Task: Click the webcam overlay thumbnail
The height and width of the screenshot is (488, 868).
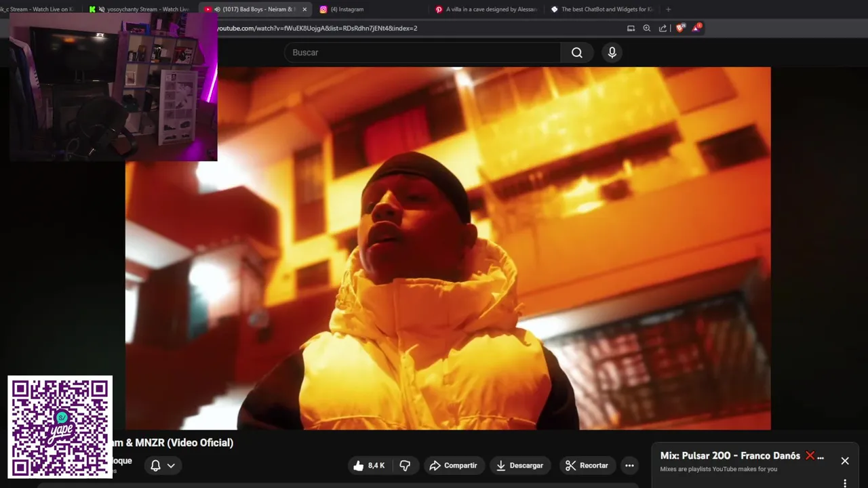Action: [x=113, y=87]
